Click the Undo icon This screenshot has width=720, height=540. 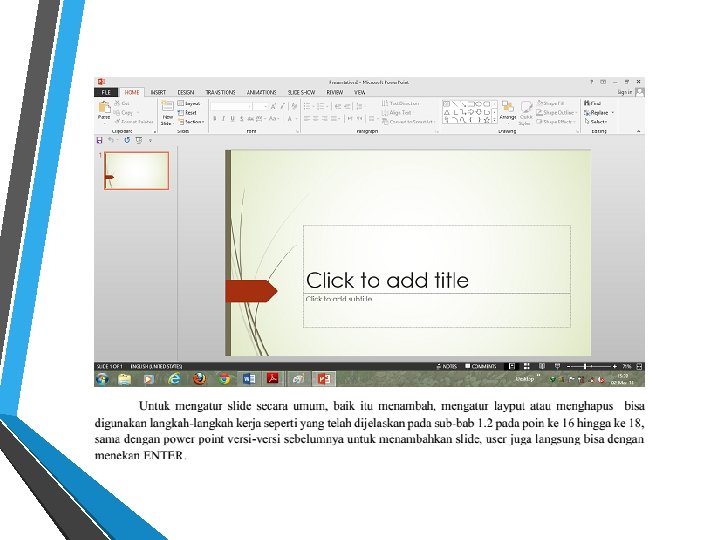pos(111,140)
